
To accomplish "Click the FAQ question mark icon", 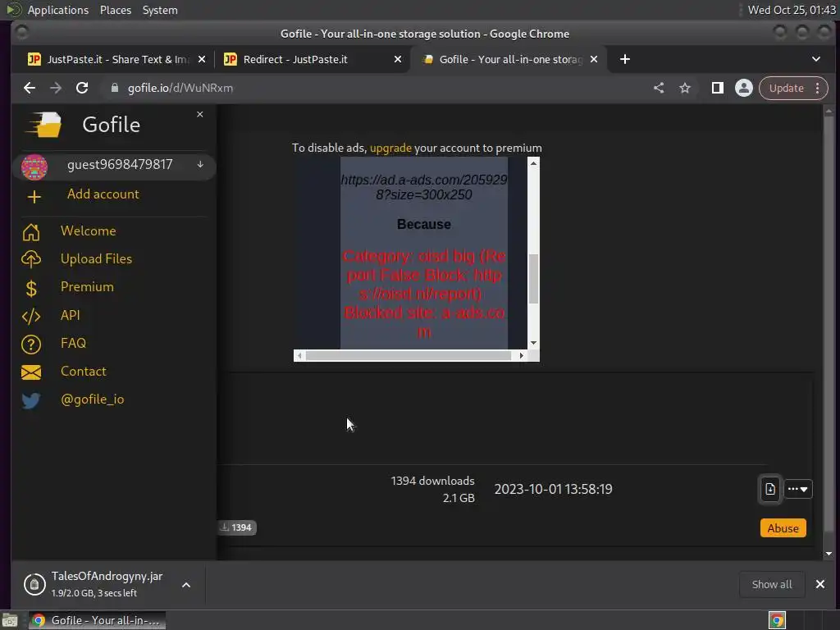I will pyautogui.click(x=31, y=345).
